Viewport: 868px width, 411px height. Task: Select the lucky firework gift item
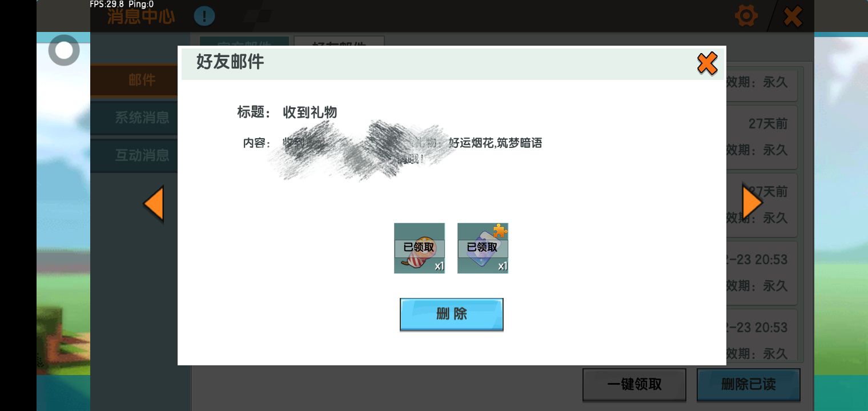click(419, 248)
